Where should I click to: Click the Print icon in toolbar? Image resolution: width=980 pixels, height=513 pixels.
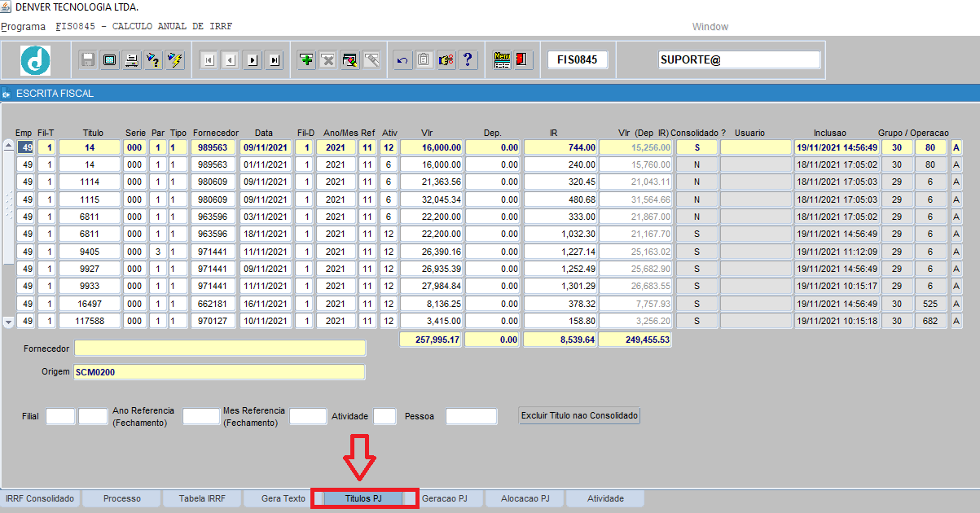(131, 60)
